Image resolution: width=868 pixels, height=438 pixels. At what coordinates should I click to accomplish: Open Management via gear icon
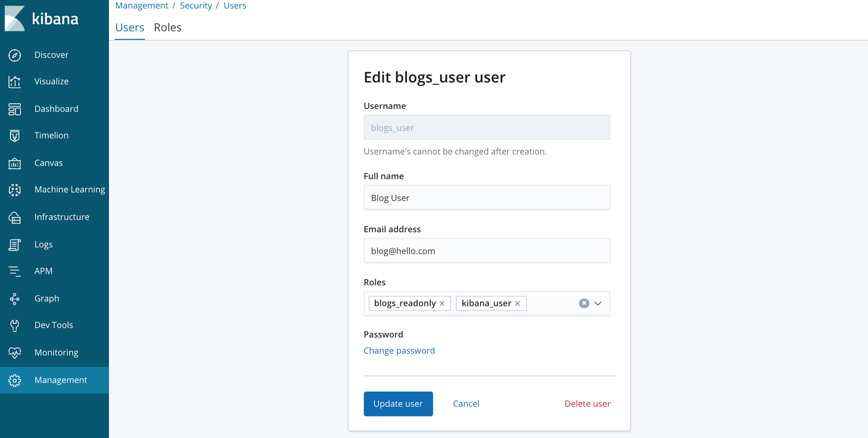pyautogui.click(x=15, y=381)
